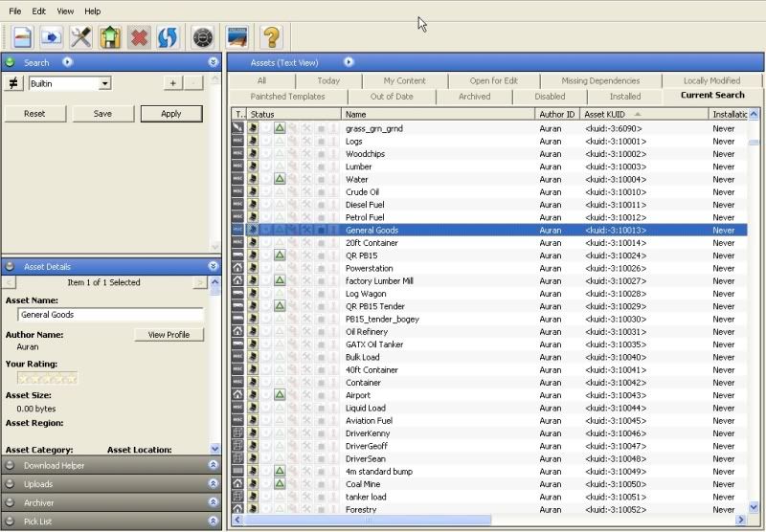Click the new asset document icon in toolbar
The width and height of the screenshot is (766, 532).
click(21, 37)
